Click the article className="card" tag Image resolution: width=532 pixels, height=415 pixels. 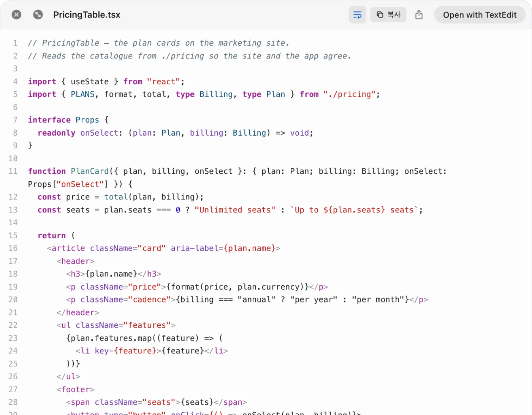tap(164, 249)
